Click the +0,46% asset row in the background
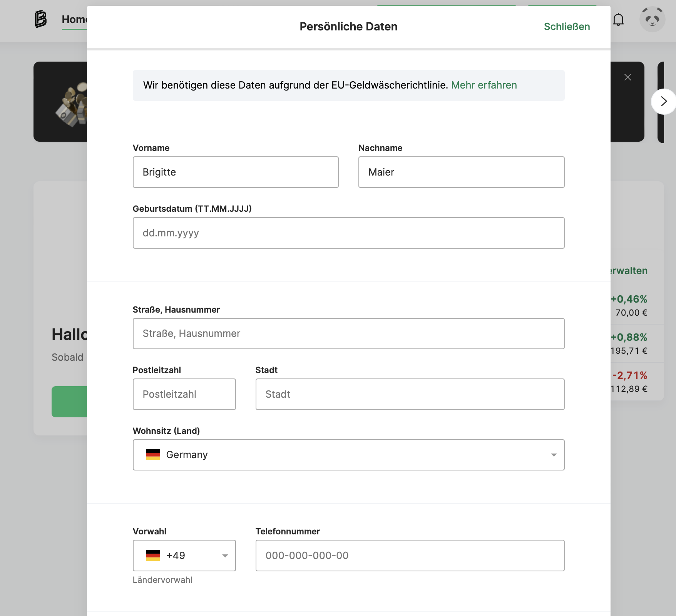Screen dimensions: 676x616 [637, 305]
